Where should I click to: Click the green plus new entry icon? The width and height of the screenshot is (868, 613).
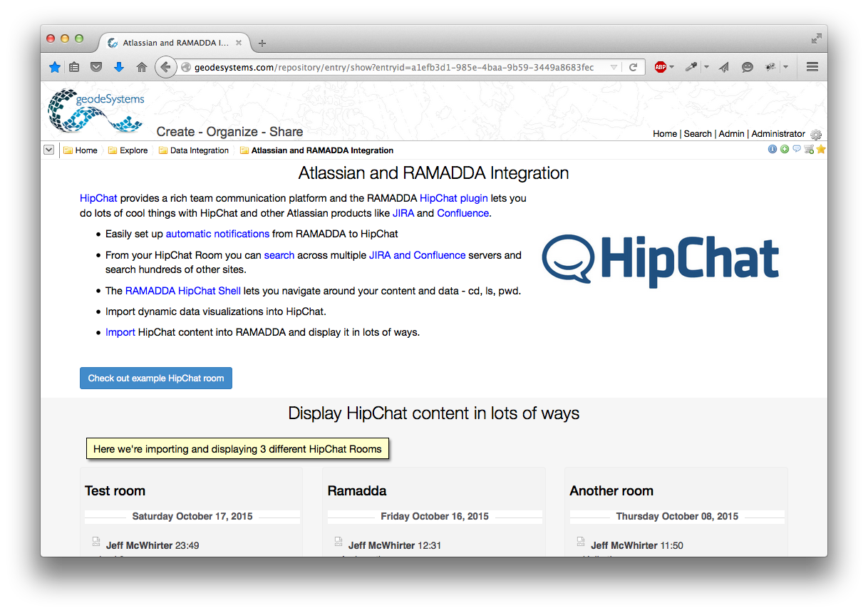(x=785, y=149)
